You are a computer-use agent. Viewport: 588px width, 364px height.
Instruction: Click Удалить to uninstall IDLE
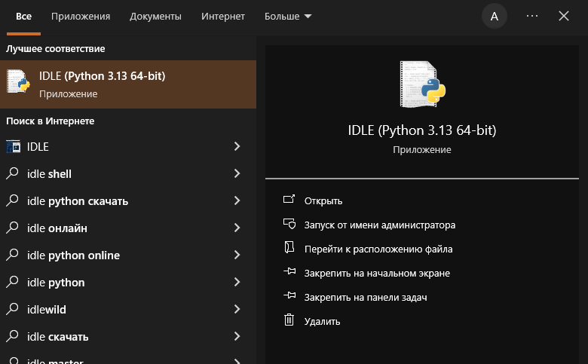click(322, 321)
